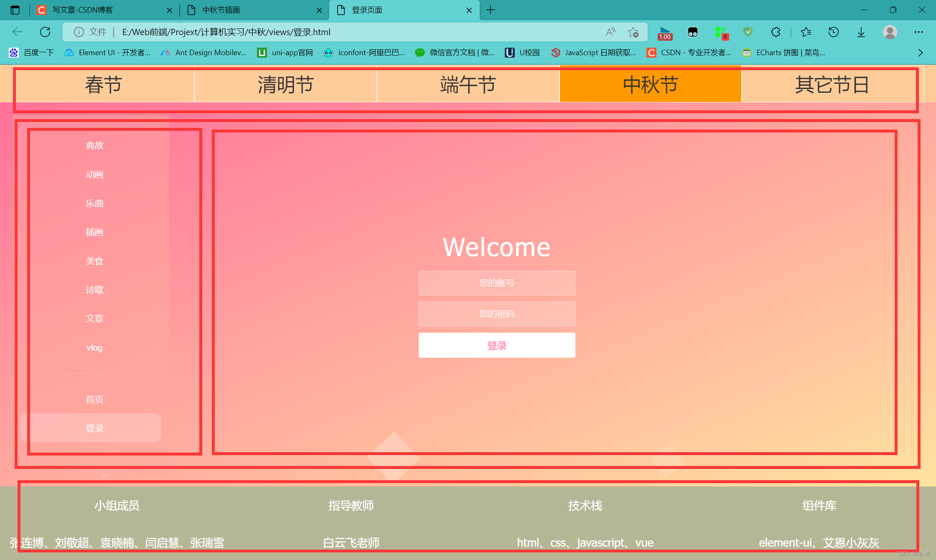Open 文章 in the sidebar
This screenshot has width=936, height=560.
click(94, 319)
